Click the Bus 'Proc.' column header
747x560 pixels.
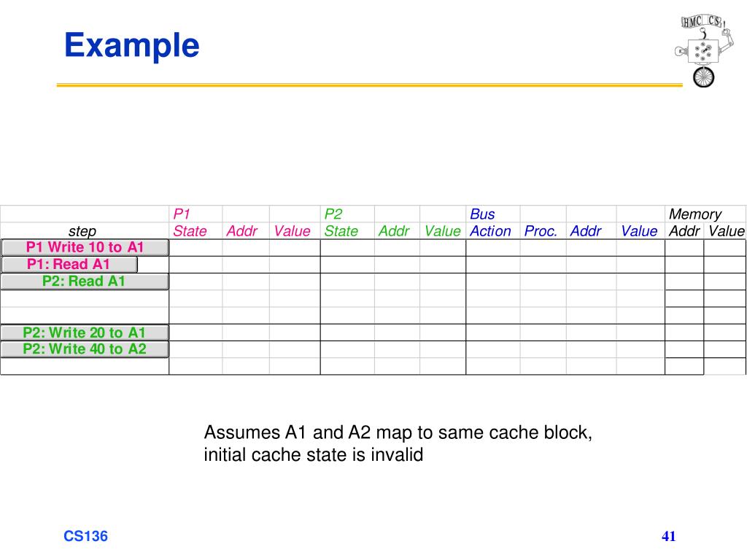click(541, 231)
